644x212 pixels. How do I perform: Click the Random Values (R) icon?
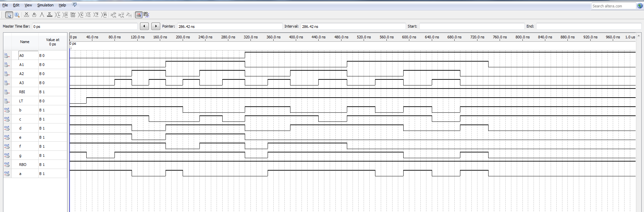[x=104, y=15]
